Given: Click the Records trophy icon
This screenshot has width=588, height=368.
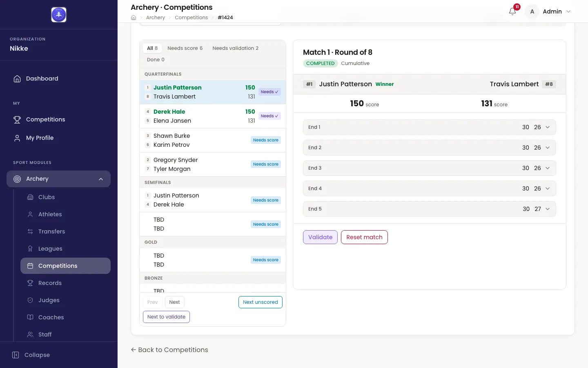Looking at the screenshot, I should [x=30, y=283].
